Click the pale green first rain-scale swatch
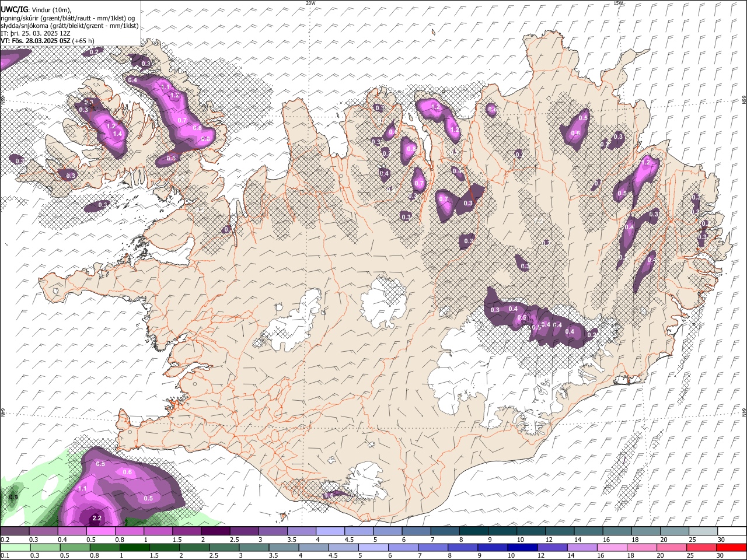The width and height of the screenshot is (747, 560). (x=15, y=547)
